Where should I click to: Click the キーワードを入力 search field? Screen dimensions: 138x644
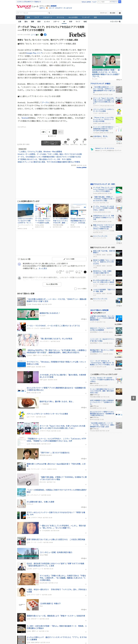tap(32, 13)
